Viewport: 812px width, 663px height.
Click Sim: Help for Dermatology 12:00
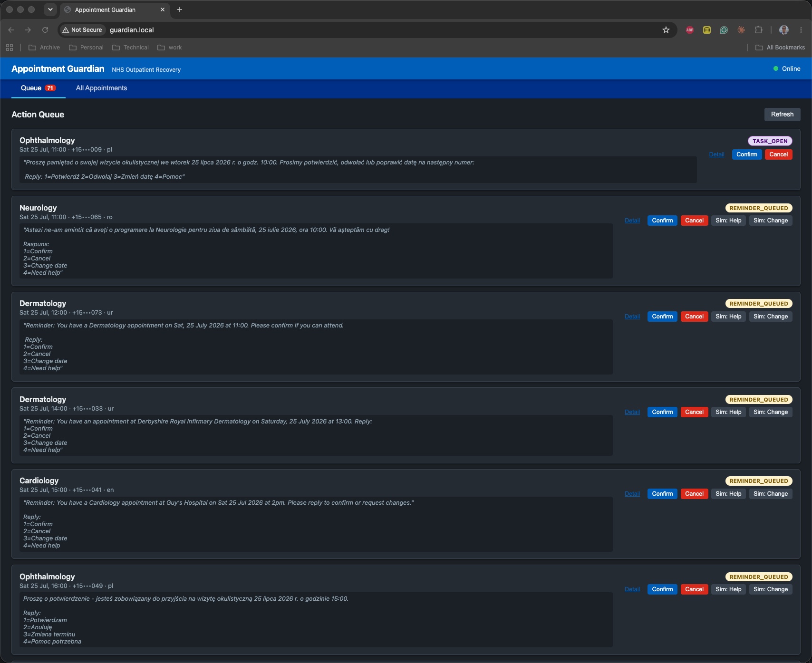tap(728, 317)
